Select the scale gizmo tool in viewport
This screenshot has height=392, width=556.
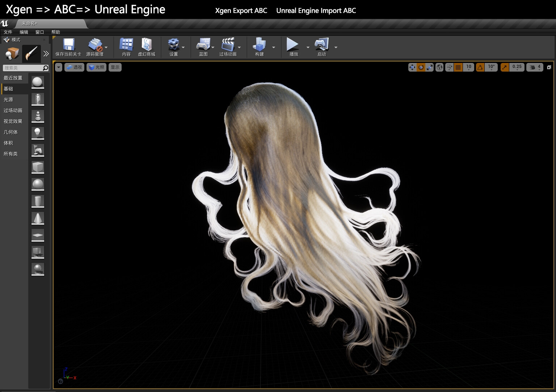click(x=429, y=67)
